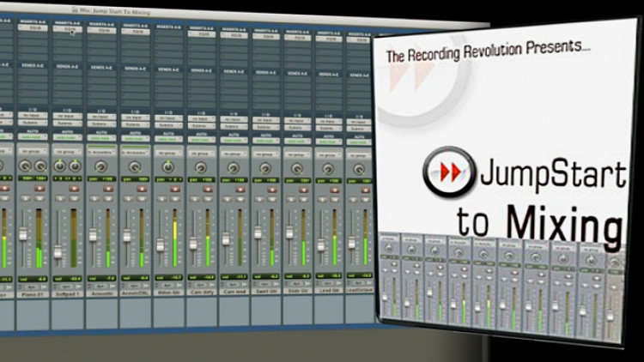Open the EQ III insert on Cam dirty track
644x362 pixels.
[201, 34]
